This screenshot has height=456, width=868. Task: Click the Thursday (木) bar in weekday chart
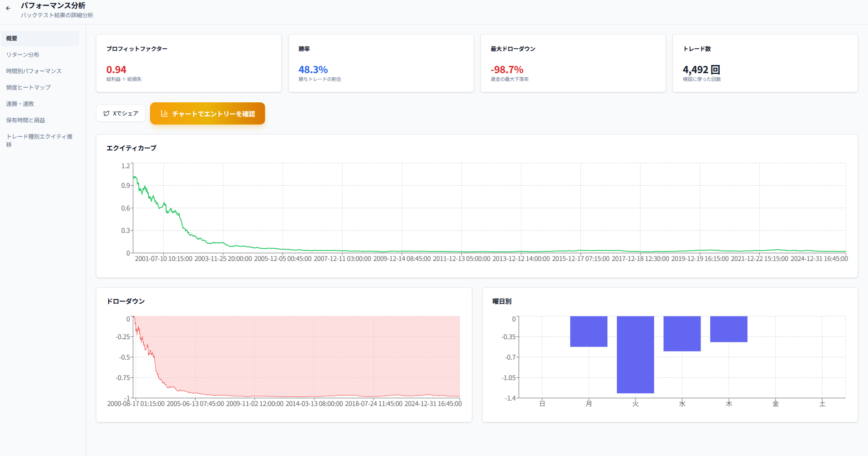728,329
